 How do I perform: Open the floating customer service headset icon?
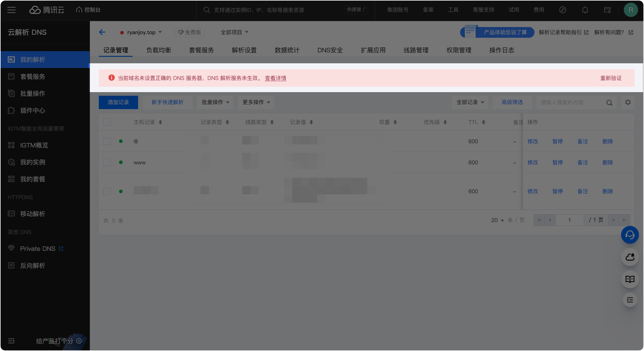(x=630, y=235)
